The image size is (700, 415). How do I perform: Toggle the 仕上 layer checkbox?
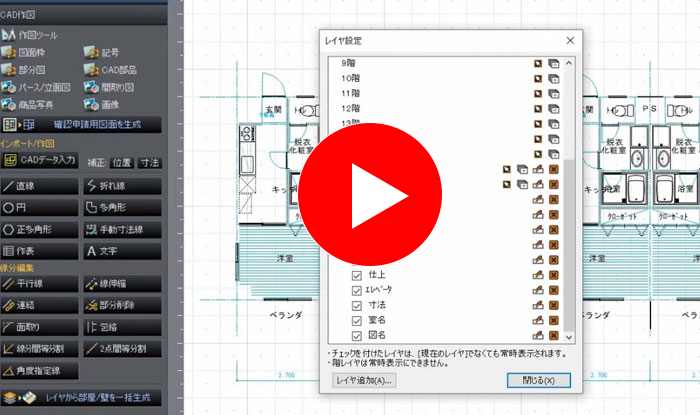pyautogui.click(x=356, y=275)
